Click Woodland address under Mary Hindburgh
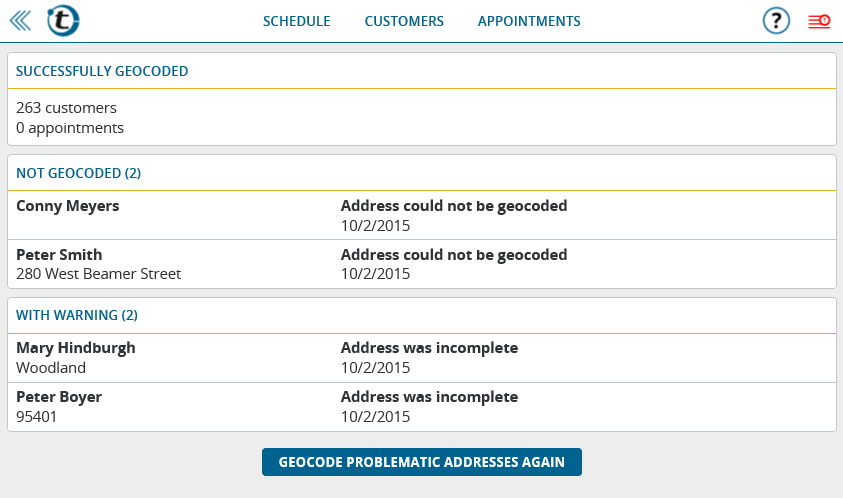Screen dimensions: 843x498 coord(51,367)
